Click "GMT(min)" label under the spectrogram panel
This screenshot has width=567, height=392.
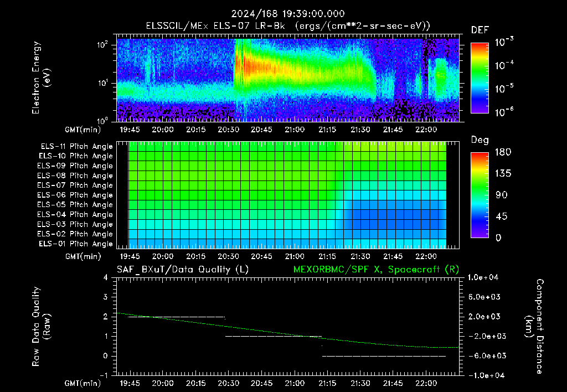[83, 130]
